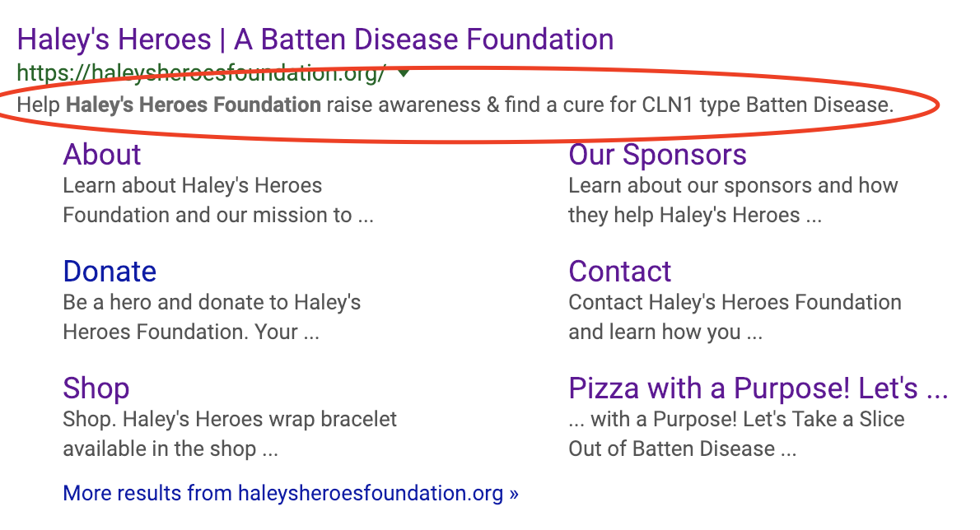Screen dimensions: 980x530
Task: Open the Haley's Heroes main result title
Action: (315, 39)
